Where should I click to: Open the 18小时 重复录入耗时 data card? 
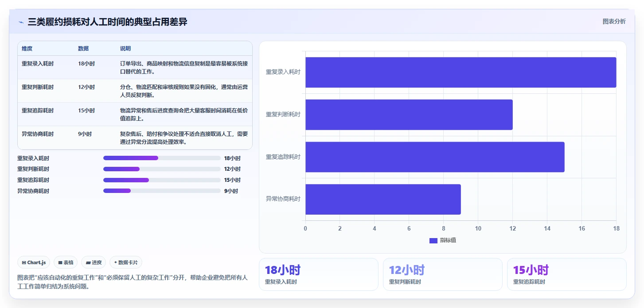tap(319, 274)
